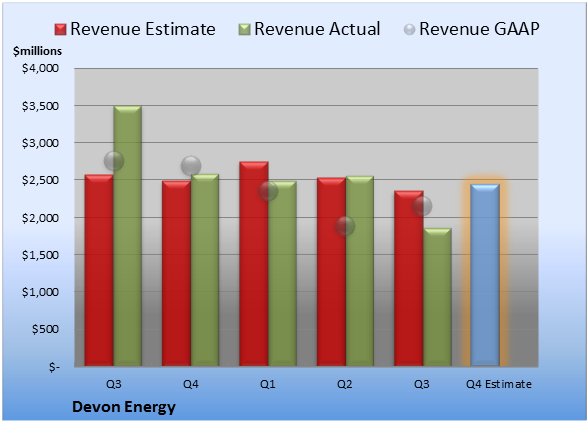
Task: Click the green Revenue Actual legend swatch
Action: [244, 30]
